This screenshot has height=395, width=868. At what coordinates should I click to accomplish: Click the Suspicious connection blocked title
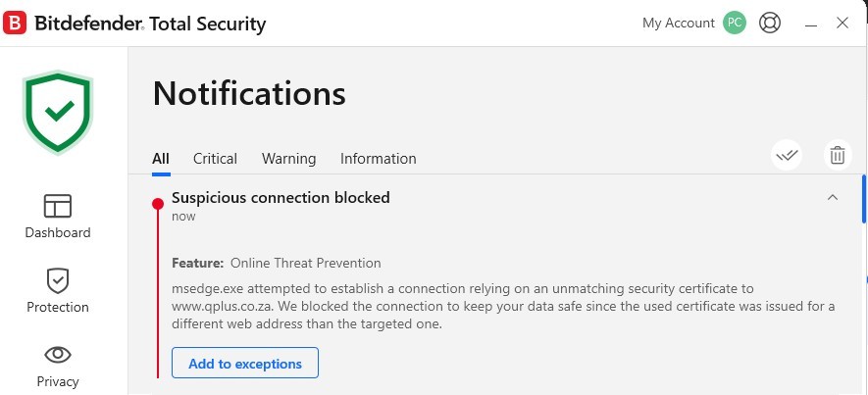coord(281,198)
